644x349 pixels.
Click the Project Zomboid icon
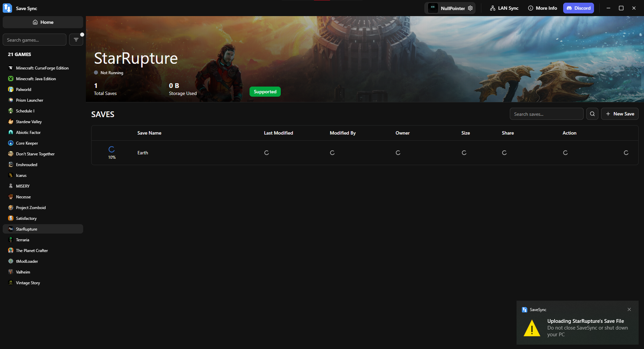click(x=11, y=207)
